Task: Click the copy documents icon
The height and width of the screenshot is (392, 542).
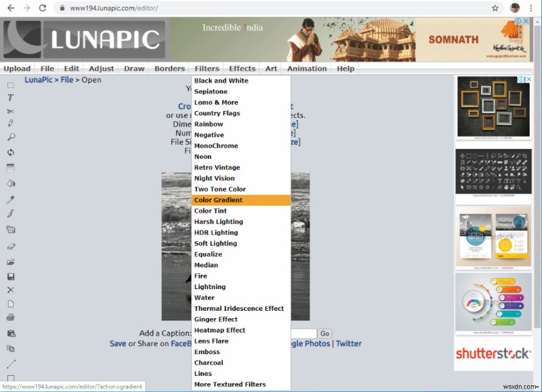Action: 11,349
